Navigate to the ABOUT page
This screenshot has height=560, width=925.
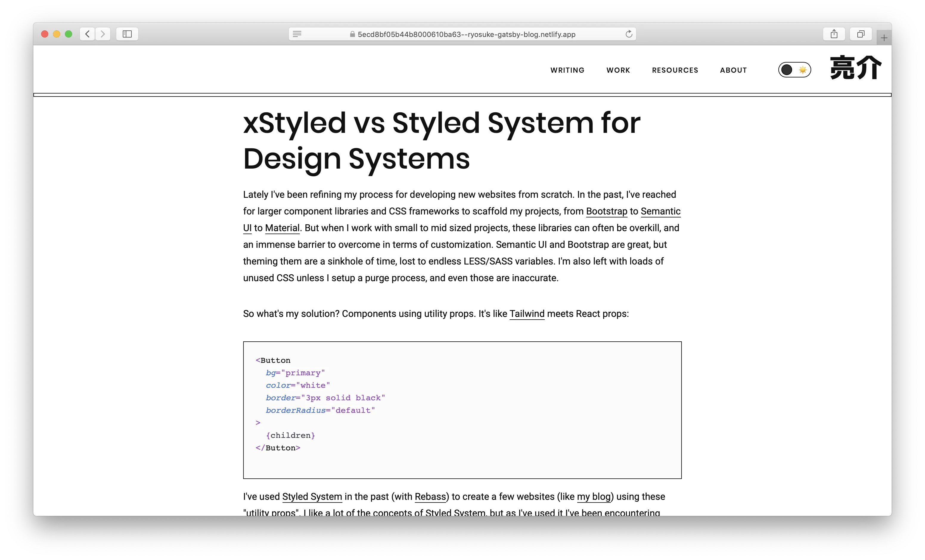pyautogui.click(x=733, y=70)
